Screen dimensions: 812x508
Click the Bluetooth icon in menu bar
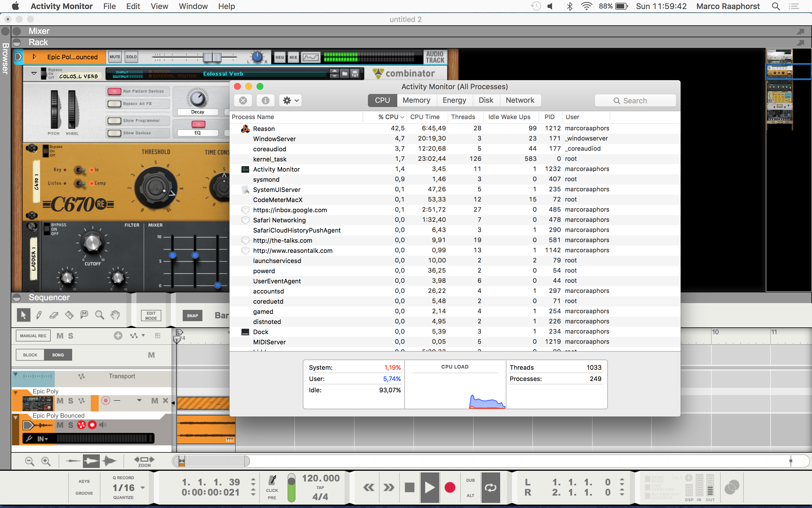(x=570, y=6)
